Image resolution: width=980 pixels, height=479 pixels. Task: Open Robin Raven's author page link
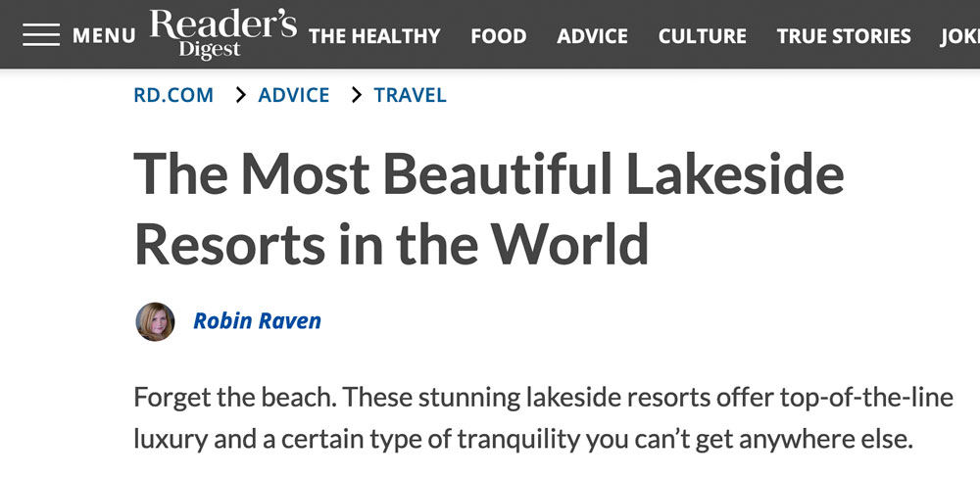coord(257,320)
